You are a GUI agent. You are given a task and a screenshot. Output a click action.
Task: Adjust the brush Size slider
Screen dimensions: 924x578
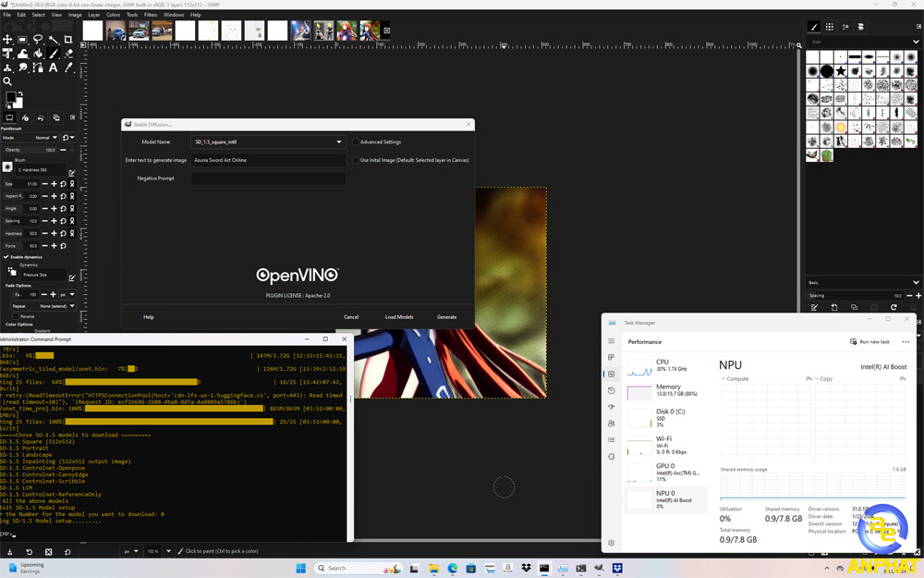click(21, 184)
